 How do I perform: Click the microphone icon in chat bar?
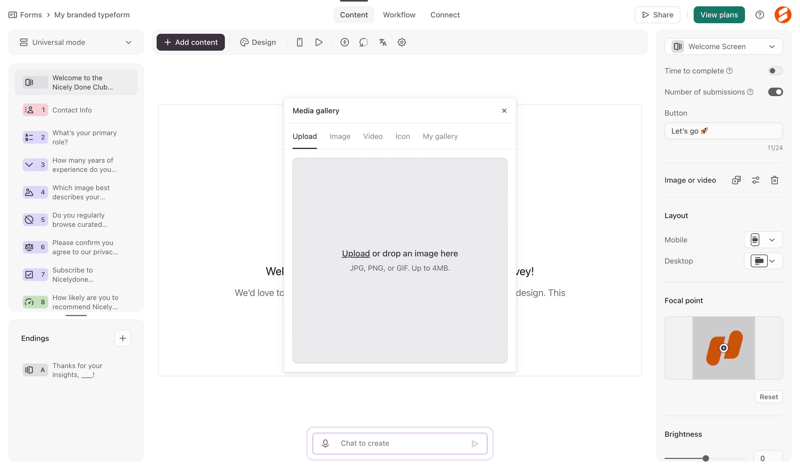pyautogui.click(x=325, y=443)
